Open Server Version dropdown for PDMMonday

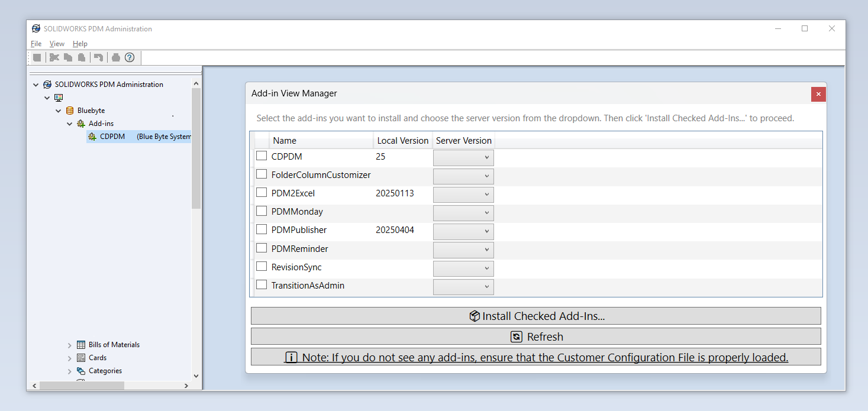click(463, 213)
